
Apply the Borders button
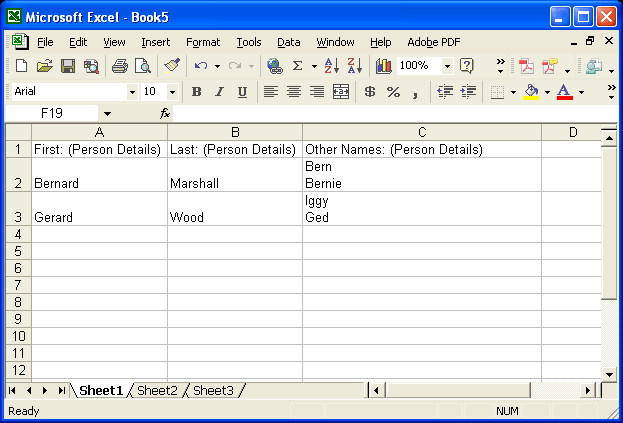click(497, 92)
